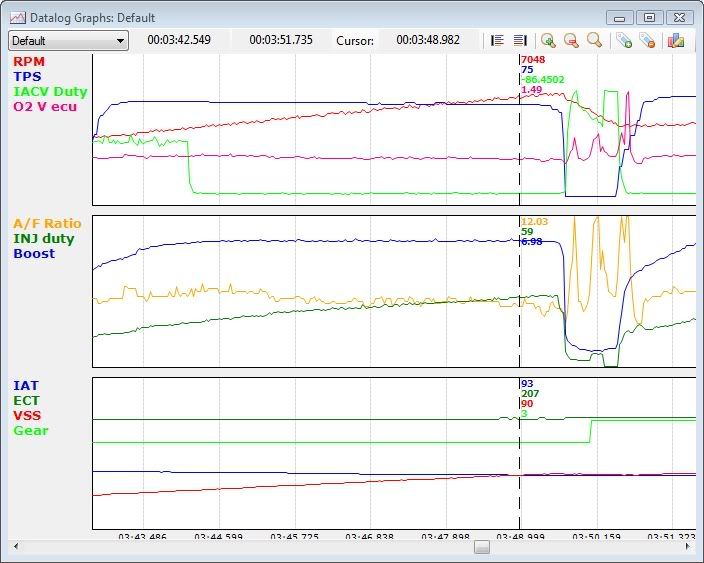Select the A/F Ratio legend label

47,224
